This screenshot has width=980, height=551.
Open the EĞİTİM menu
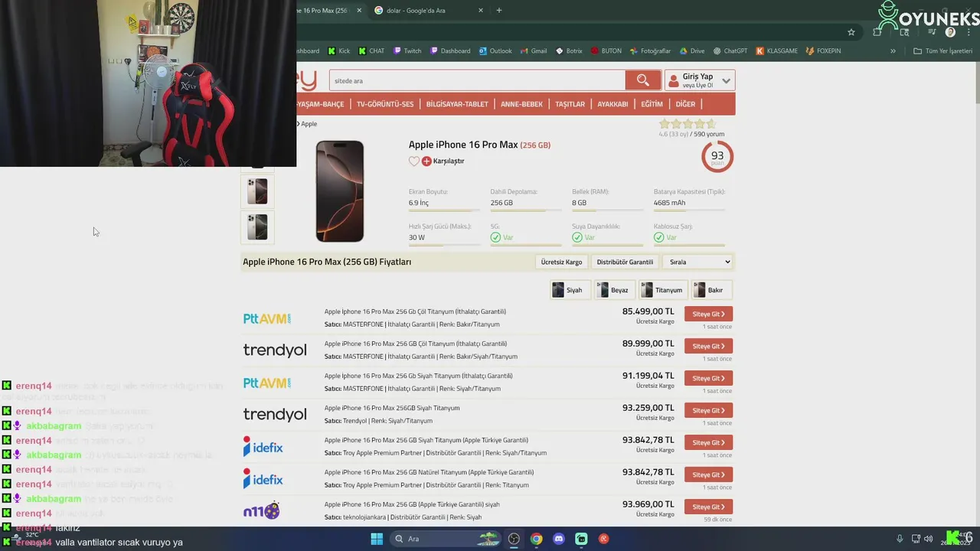click(x=652, y=104)
